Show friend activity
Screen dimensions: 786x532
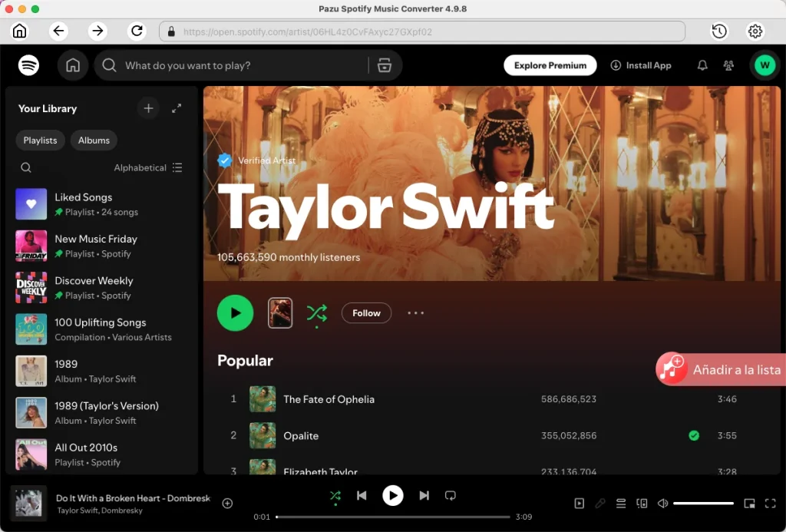728,65
